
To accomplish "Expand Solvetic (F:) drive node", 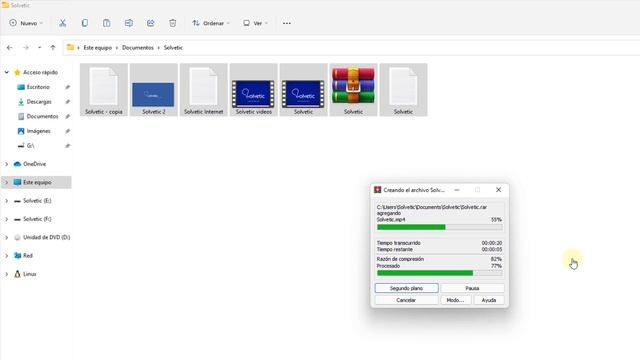I will tap(7, 219).
